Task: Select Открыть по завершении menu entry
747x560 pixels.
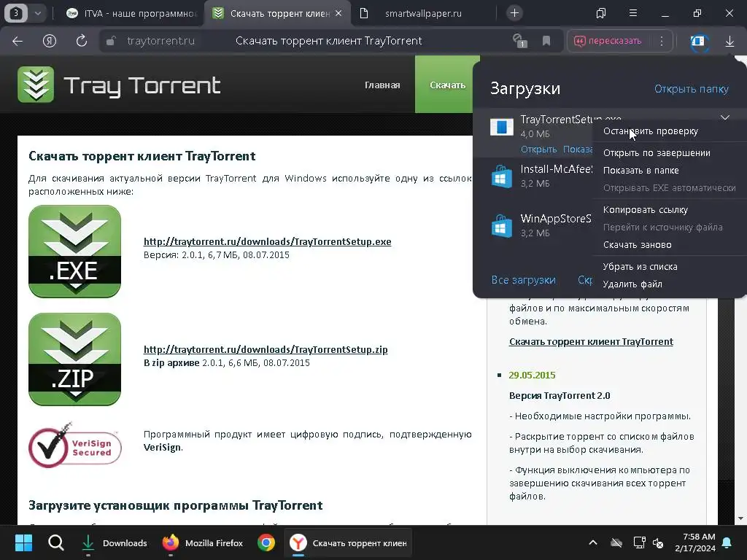Action: (x=670, y=153)
